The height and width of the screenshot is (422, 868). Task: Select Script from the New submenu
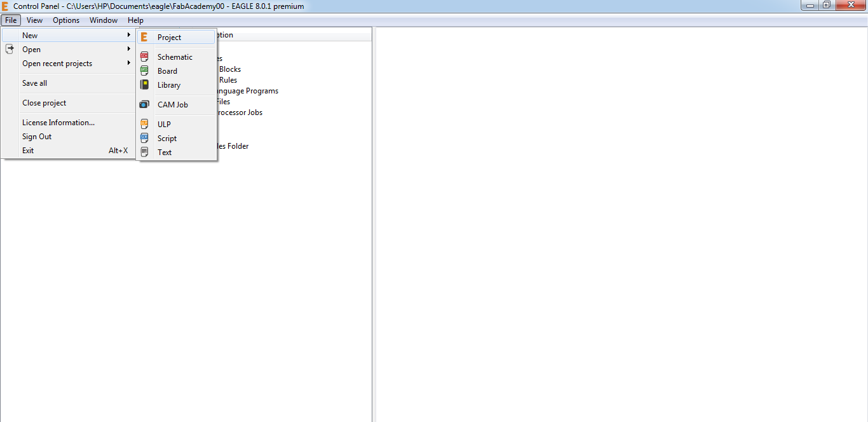177,138
